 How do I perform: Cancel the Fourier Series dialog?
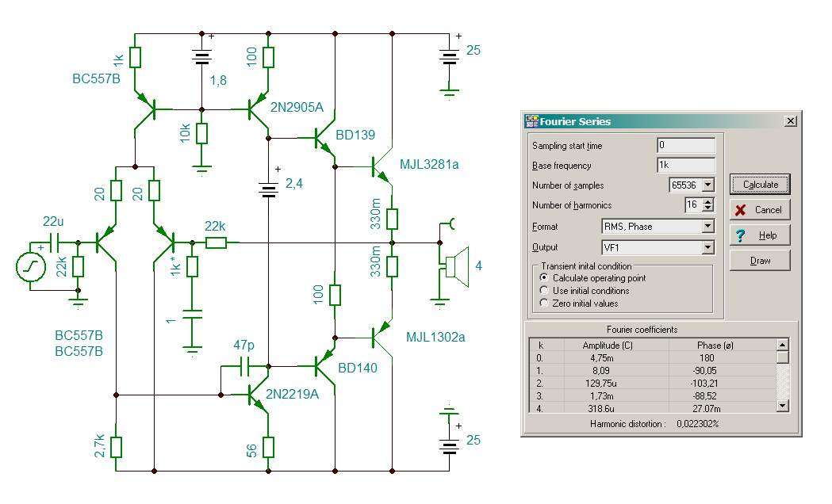coord(760,210)
